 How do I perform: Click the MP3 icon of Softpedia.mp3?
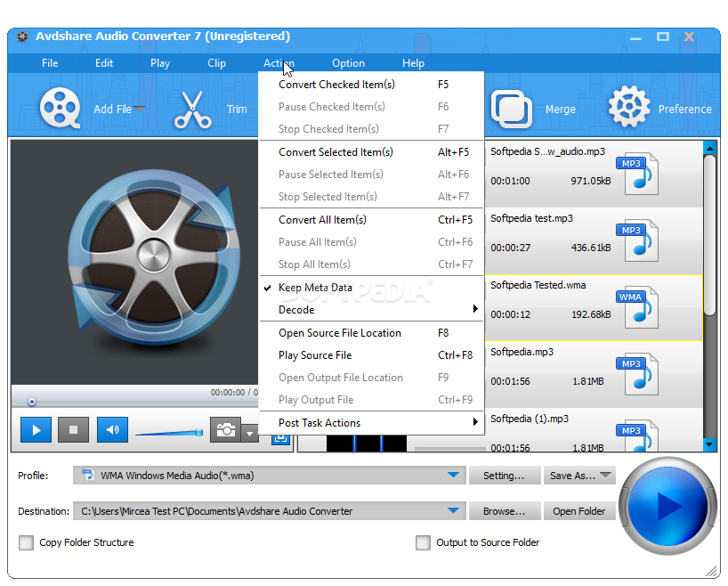[x=638, y=374]
